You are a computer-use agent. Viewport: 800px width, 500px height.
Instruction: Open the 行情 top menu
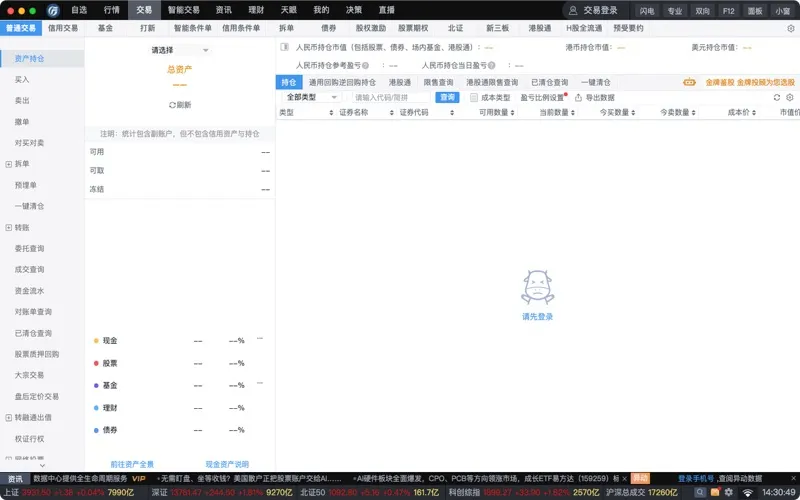[112, 10]
